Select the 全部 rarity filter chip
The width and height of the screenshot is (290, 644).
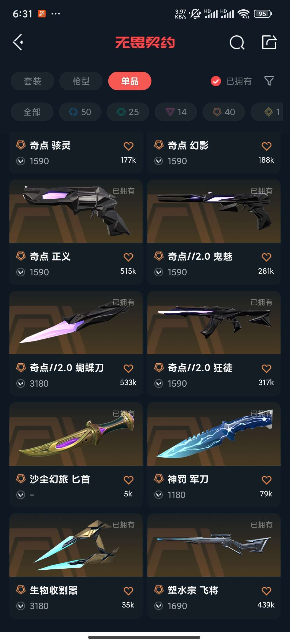32,112
